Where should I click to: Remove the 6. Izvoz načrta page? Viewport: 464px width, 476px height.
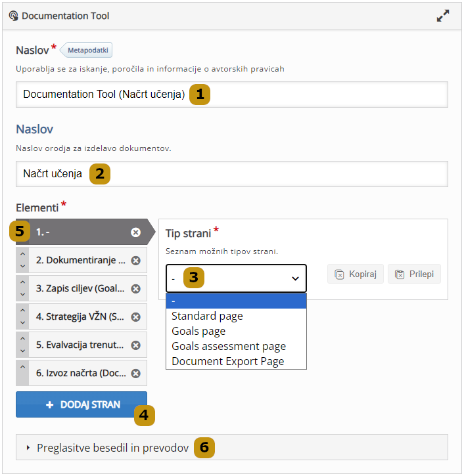pyautogui.click(x=135, y=374)
